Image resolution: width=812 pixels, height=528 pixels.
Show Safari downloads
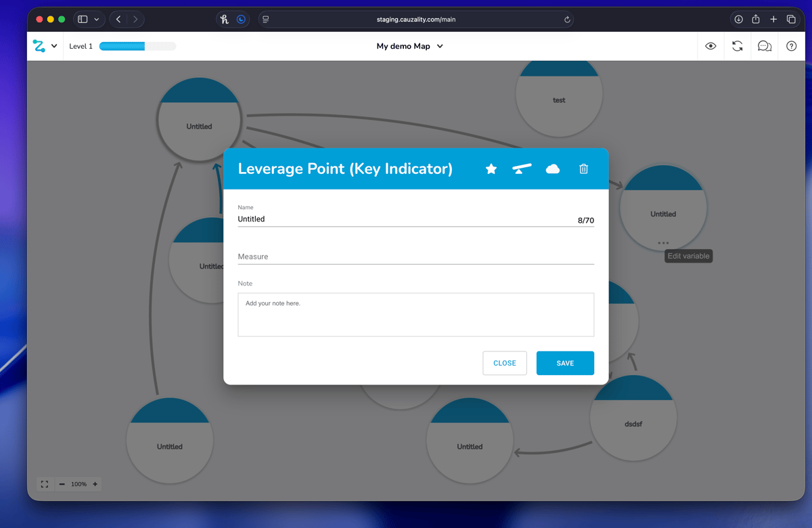[739, 20]
